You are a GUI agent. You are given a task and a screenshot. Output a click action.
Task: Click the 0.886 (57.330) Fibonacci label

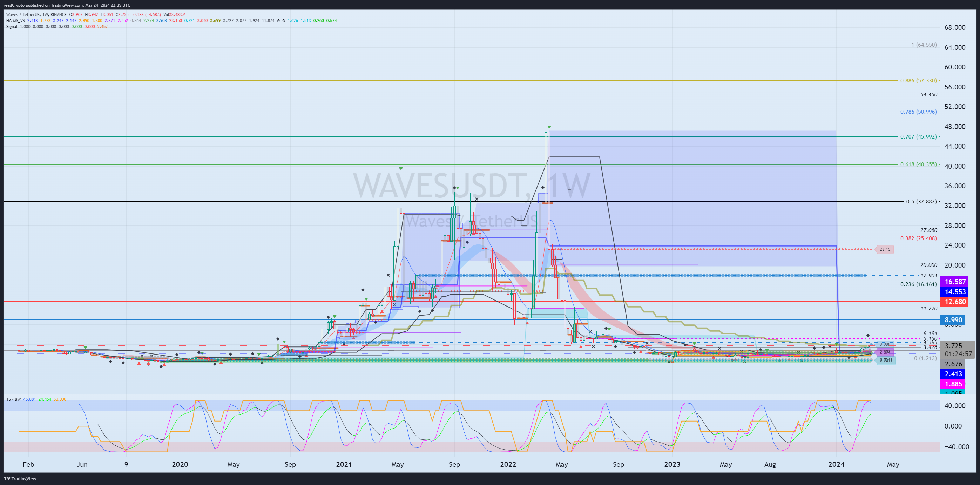pyautogui.click(x=918, y=81)
